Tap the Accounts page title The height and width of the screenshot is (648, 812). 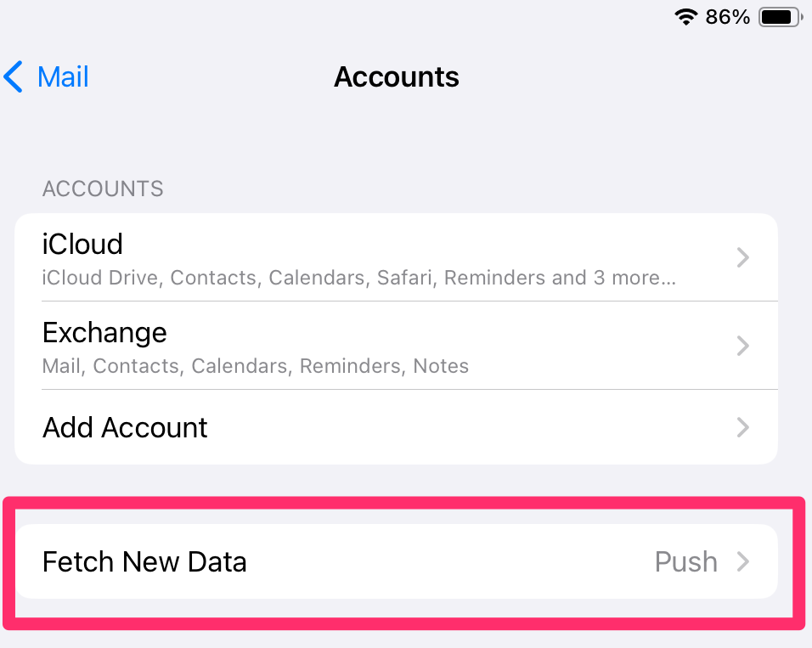click(397, 77)
